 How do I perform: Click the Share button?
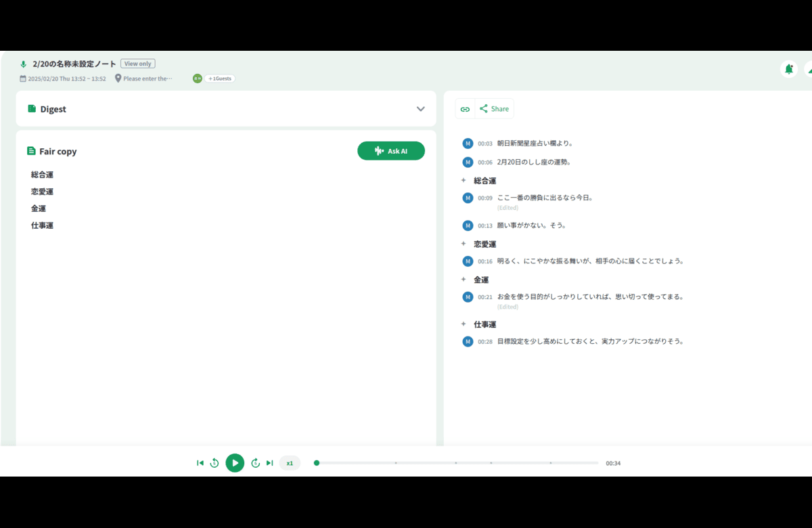(494, 109)
